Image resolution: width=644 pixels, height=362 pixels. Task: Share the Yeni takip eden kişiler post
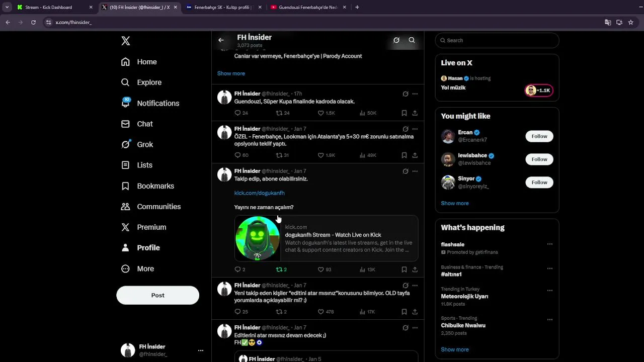[x=415, y=312]
